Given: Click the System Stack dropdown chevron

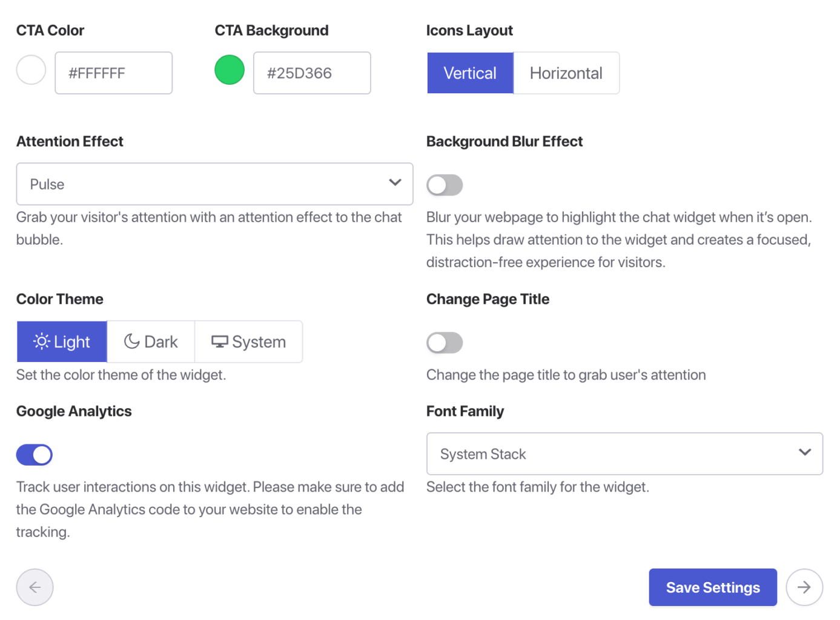Looking at the screenshot, I should (x=804, y=452).
